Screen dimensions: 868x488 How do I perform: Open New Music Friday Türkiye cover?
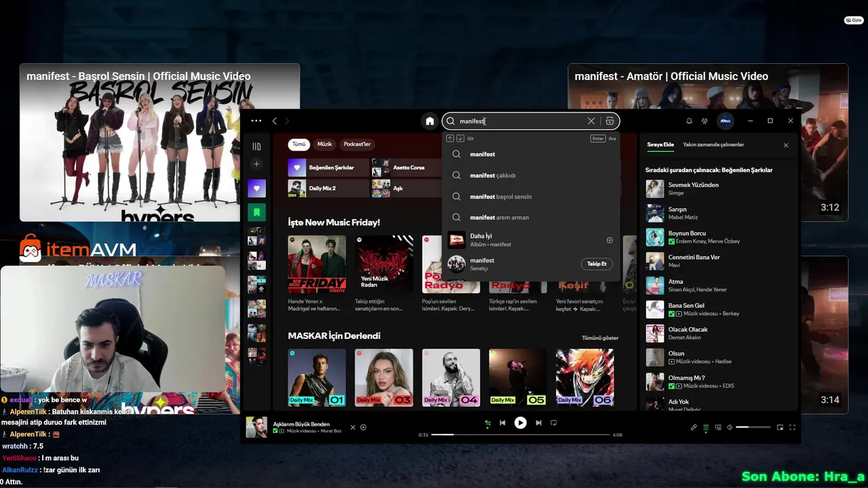pyautogui.click(x=317, y=264)
